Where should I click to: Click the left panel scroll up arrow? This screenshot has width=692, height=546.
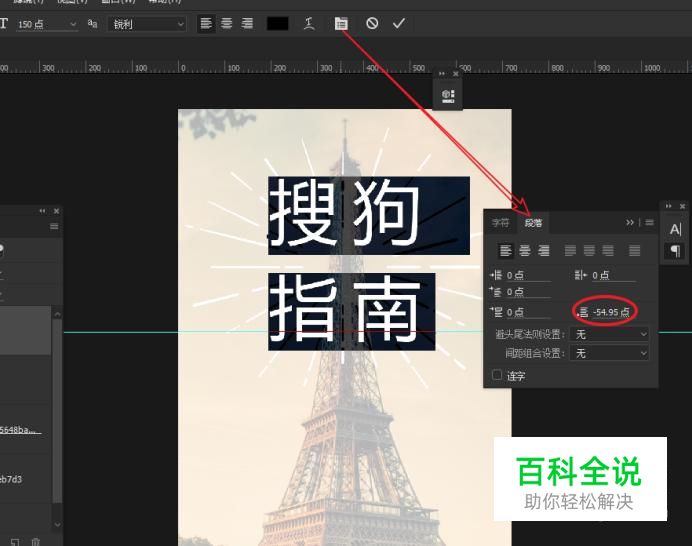click(57, 314)
